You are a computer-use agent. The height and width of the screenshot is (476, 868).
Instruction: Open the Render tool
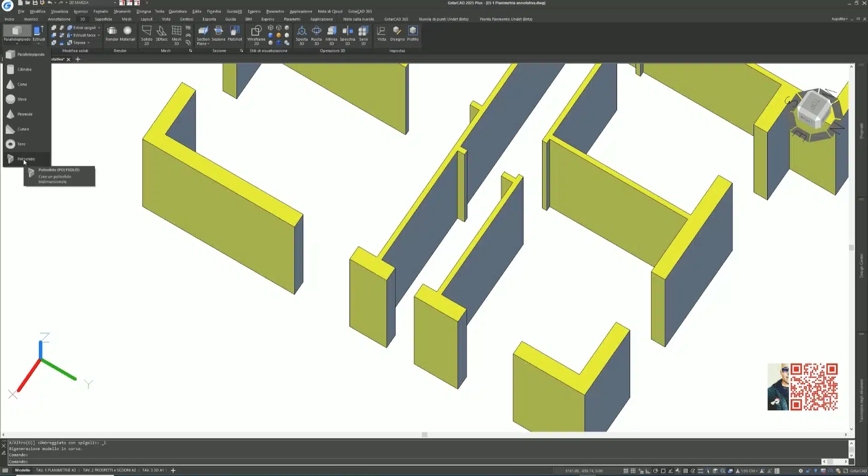pyautogui.click(x=112, y=33)
